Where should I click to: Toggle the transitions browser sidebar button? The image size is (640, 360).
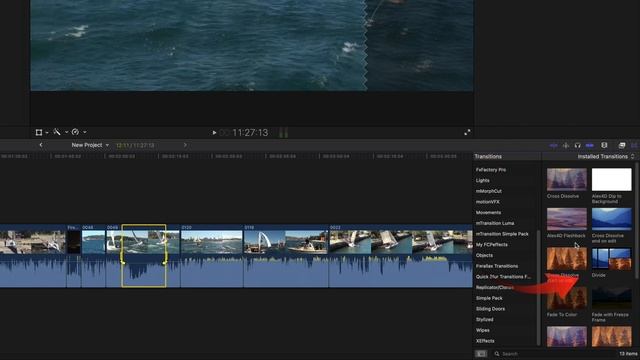481,354
